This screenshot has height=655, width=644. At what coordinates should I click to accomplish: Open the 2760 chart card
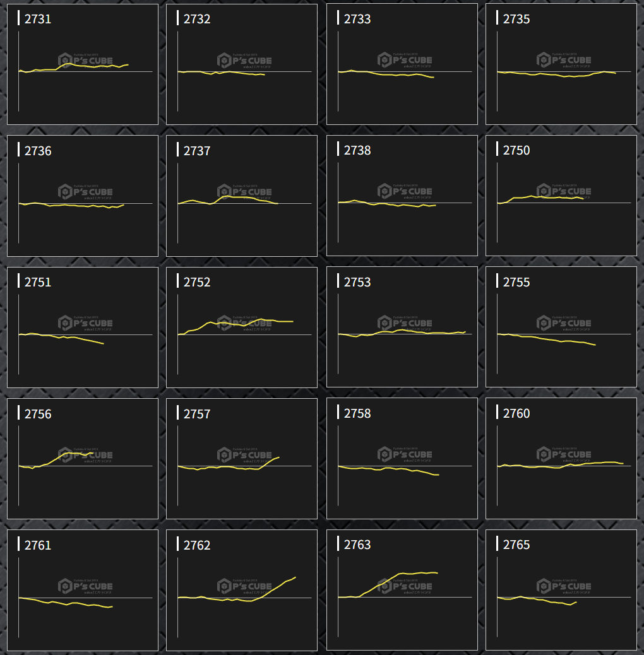click(x=561, y=459)
